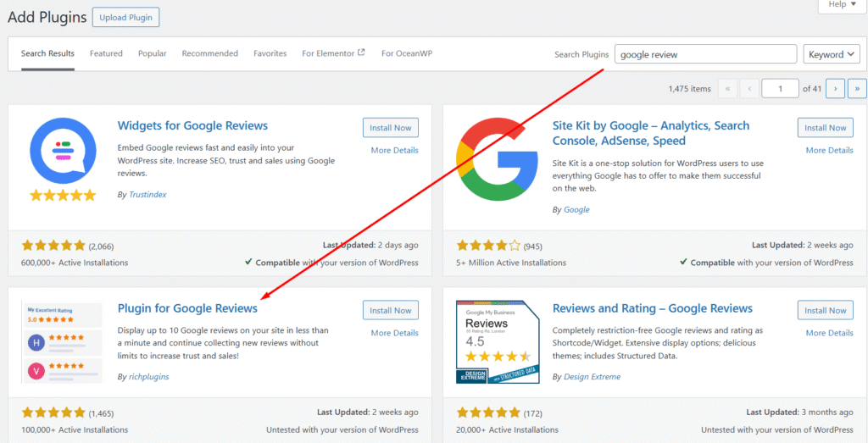Open the Widgets for Google Reviews title link
This screenshot has width=868, height=443.
click(192, 125)
